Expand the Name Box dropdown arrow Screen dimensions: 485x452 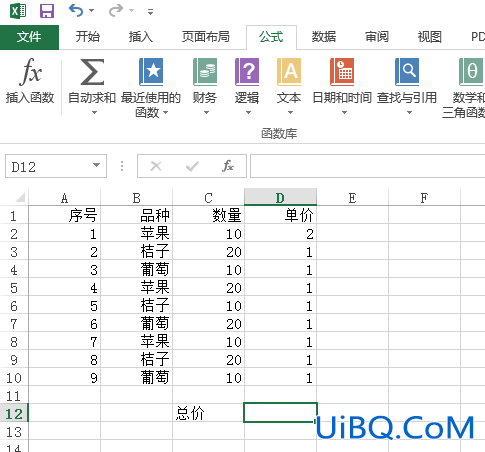point(96,165)
